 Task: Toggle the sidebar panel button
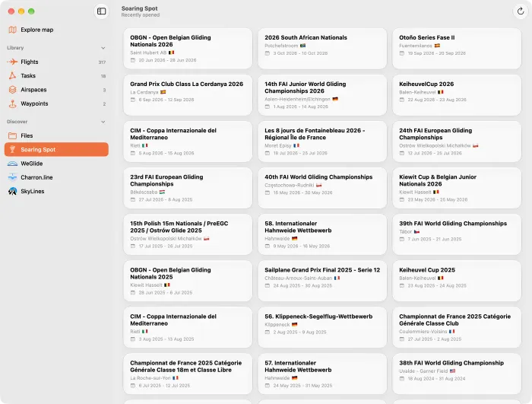101,11
